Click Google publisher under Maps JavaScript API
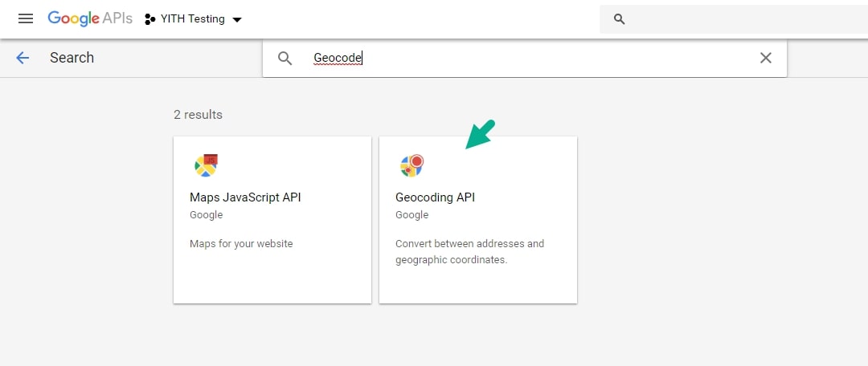 click(x=206, y=215)
